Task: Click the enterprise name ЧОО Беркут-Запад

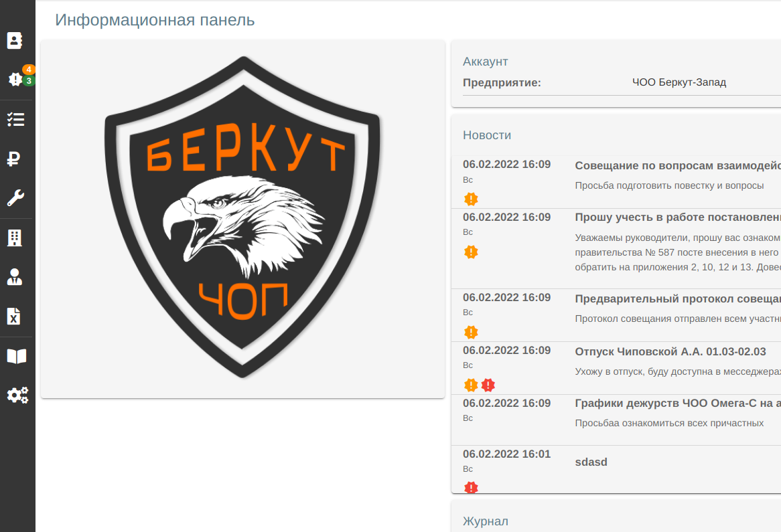Action: point(679,82)
